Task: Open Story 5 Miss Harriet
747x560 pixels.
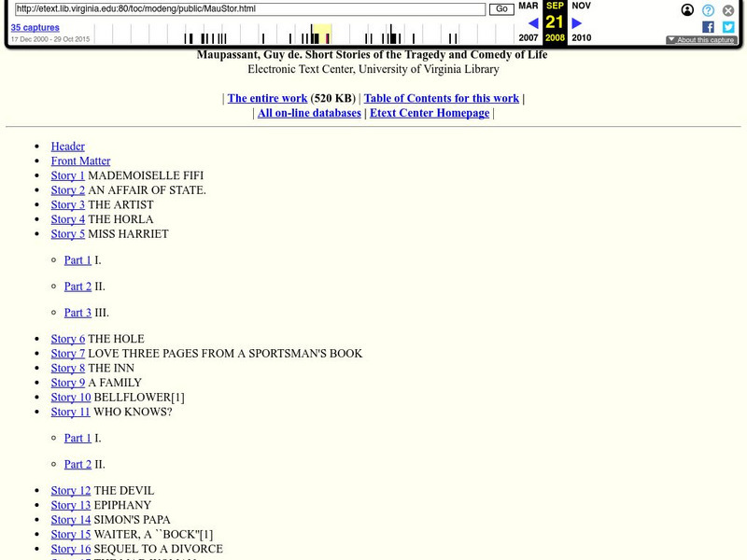Action: (67, 234)
